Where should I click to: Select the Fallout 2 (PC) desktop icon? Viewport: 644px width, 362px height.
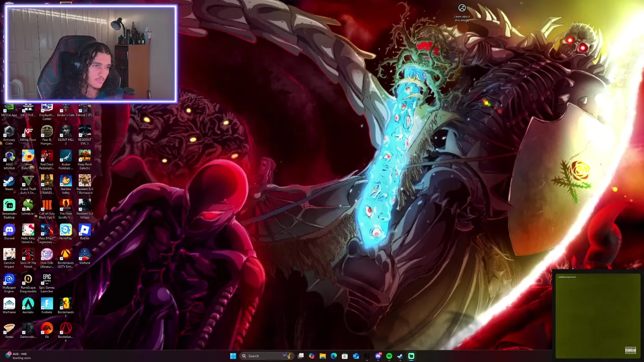[x=85, y=110]
